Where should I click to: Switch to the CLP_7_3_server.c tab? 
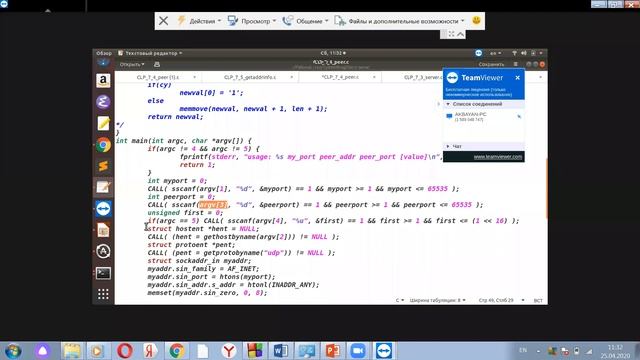click(423, 77)
